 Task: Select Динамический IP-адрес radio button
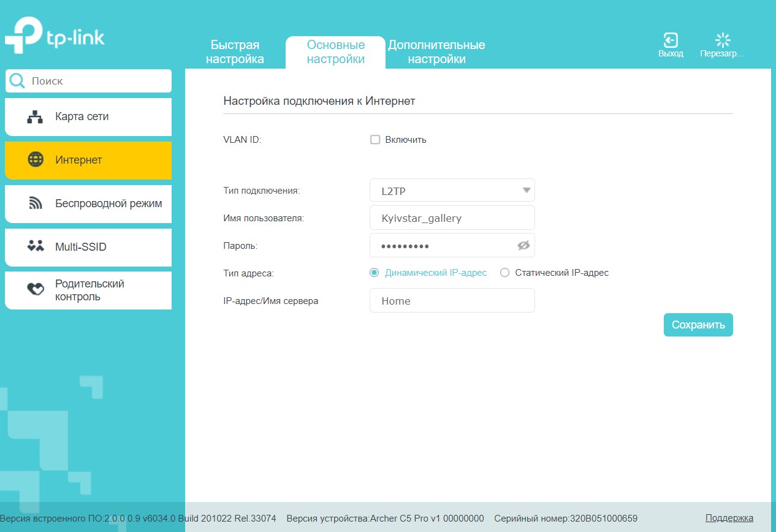375,273
